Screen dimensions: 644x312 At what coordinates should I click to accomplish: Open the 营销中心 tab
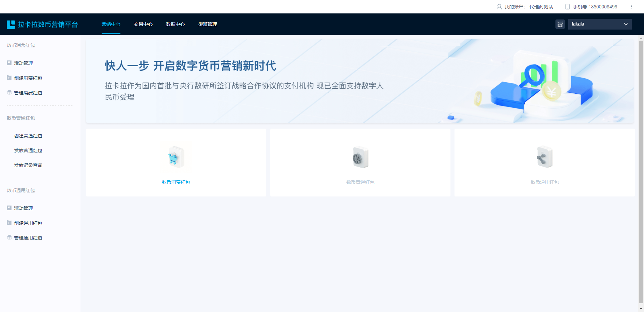pyautogui.click(x=111, y=24)
